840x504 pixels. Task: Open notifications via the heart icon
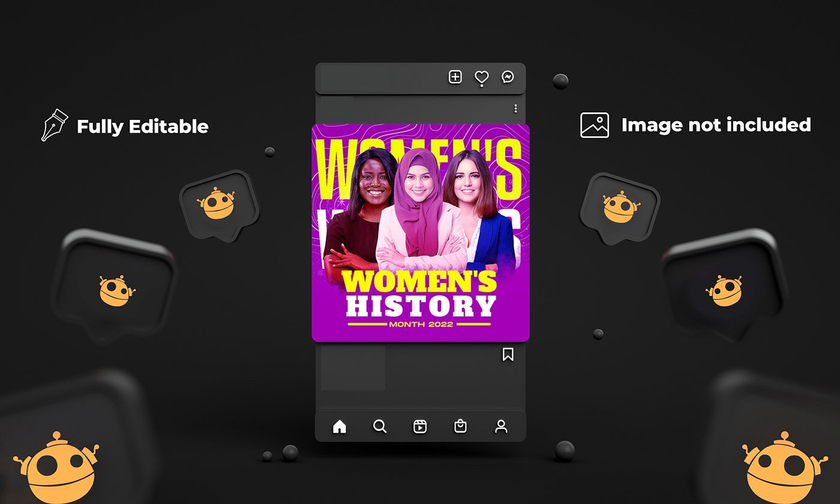point(481,77)
